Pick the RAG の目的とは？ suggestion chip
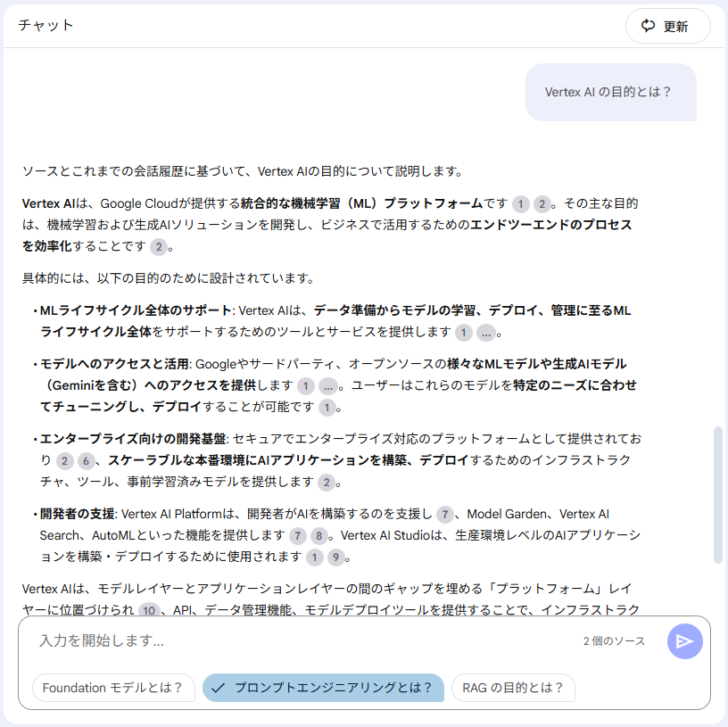Viewport: 728px width, 727px height. pyautogui.click(x=513, y=688)
